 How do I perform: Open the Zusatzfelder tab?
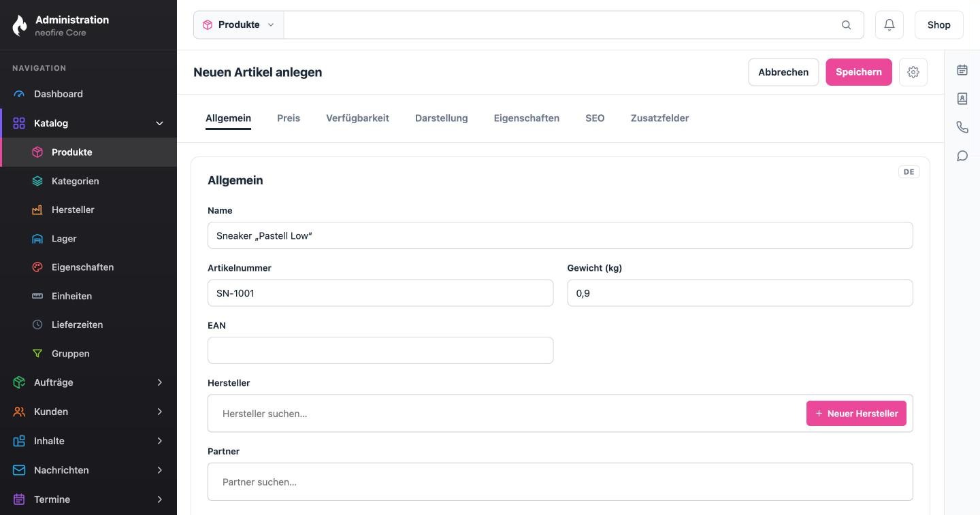[x=659, y=118]
